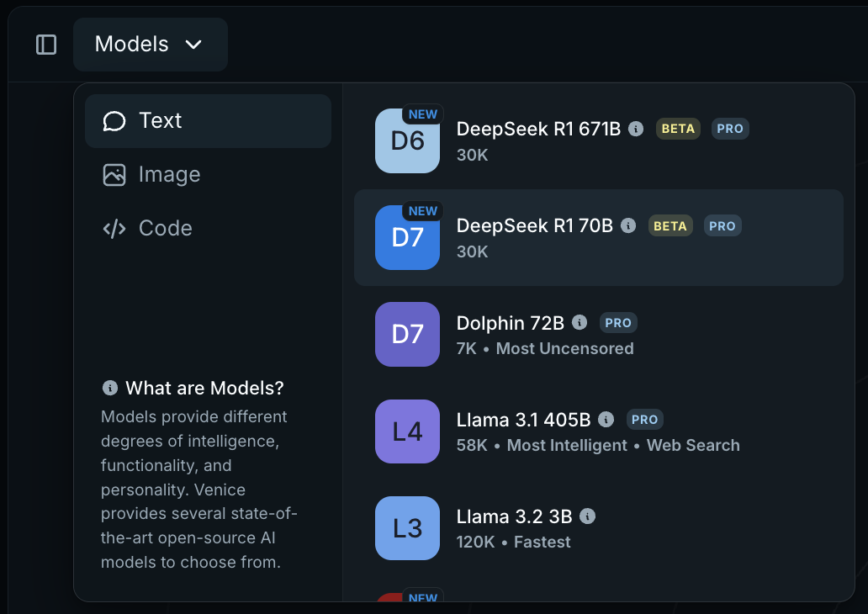The image size is (868, 614).
Task: Toggle the sidebar panel icon
Action: point(46,45)
